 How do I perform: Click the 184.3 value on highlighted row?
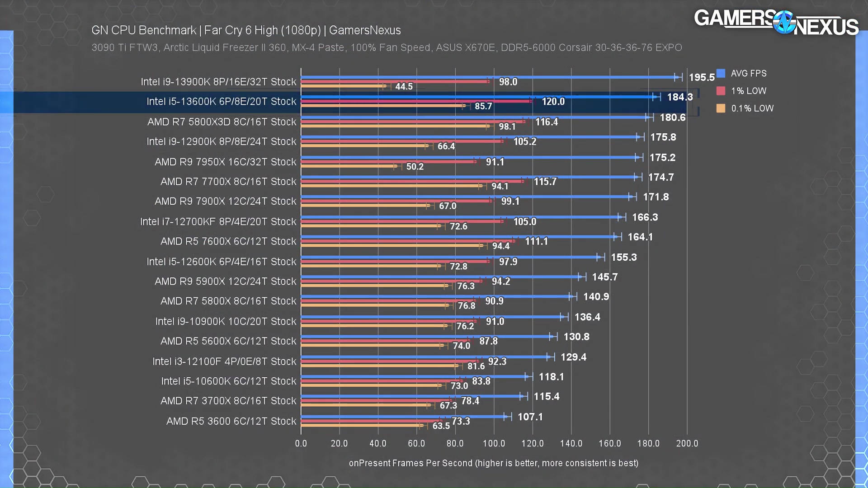tap(679, 97)
